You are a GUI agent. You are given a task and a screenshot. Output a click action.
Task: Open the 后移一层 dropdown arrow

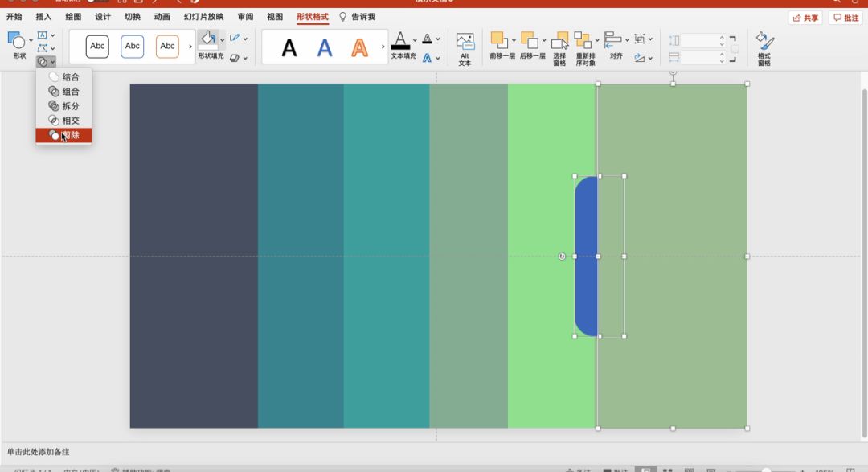pyautogui.click(x=544, y=40)
